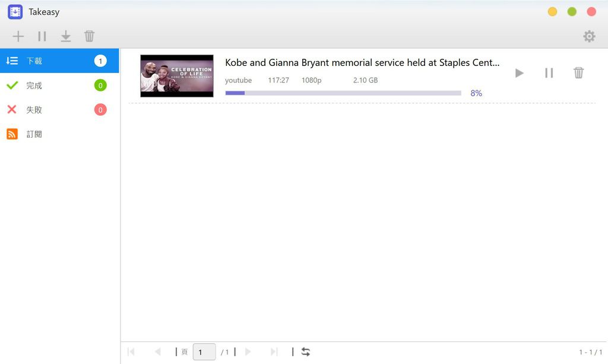The image size is (608, 364).
Task: Click the page number input field
Action: (204, 352)
